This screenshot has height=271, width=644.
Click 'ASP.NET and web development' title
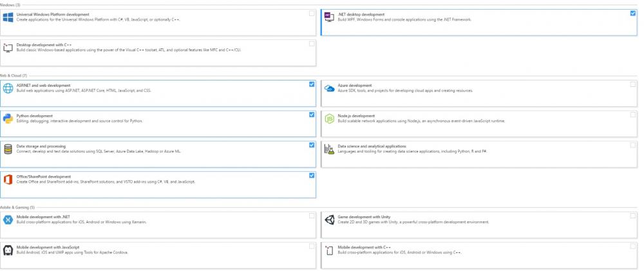point(43,86)
